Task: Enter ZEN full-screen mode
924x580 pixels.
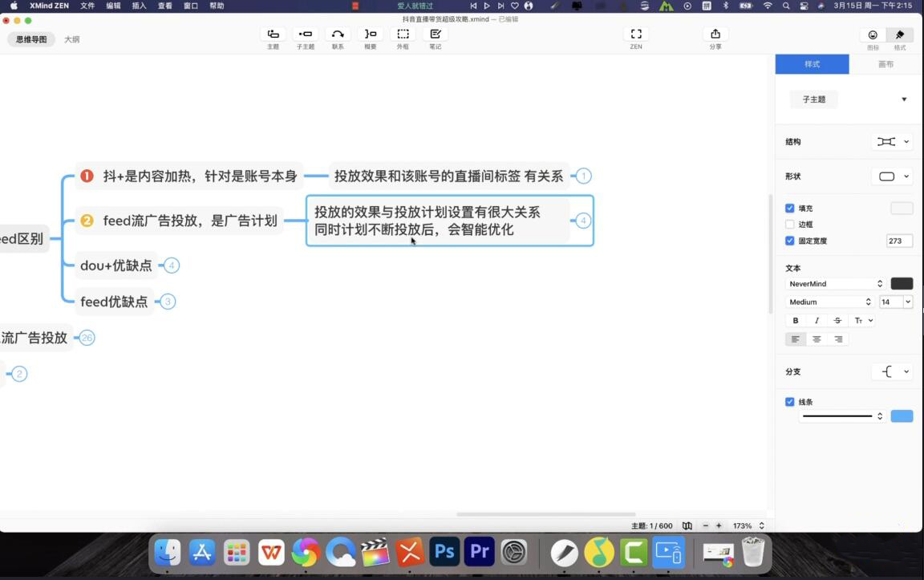Action: pos(635,34)
